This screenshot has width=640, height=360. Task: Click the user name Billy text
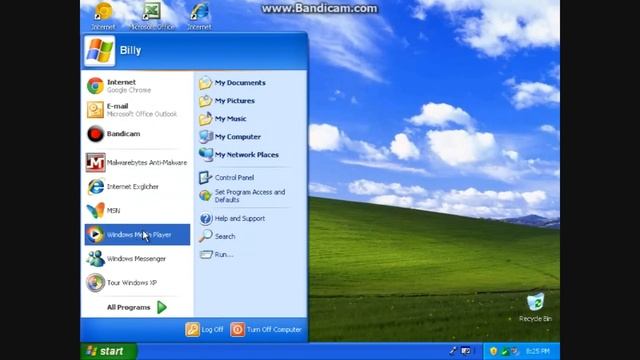tap(131, 51)
